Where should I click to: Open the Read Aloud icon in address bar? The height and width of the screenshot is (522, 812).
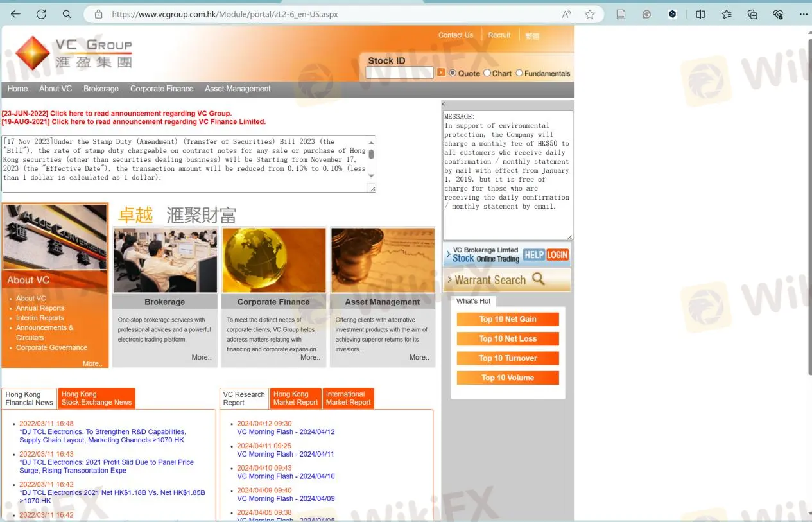[567, 14]
